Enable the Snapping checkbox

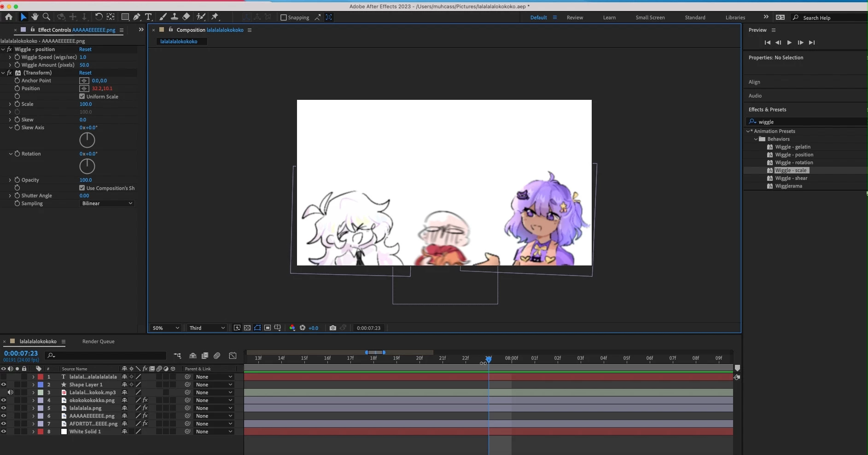pos(284,17)
